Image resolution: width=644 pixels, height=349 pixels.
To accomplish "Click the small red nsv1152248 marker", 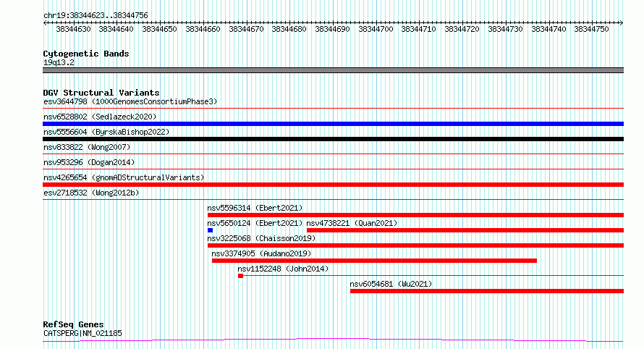I will [241, 276].
